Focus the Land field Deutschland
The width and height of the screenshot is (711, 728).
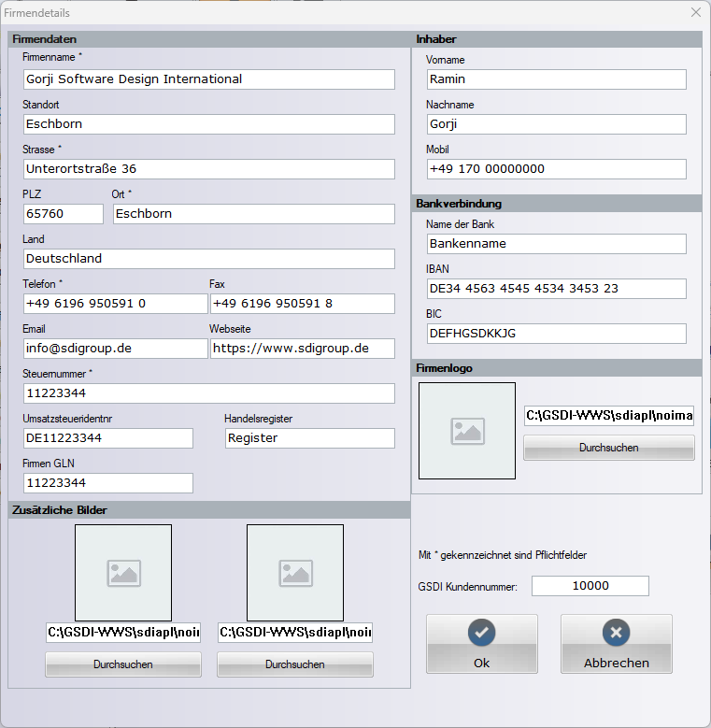click(x=209, y=259)
